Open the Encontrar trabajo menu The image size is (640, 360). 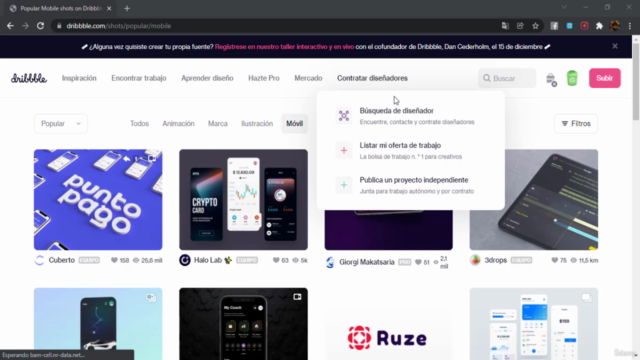click(x=139, y=78)
